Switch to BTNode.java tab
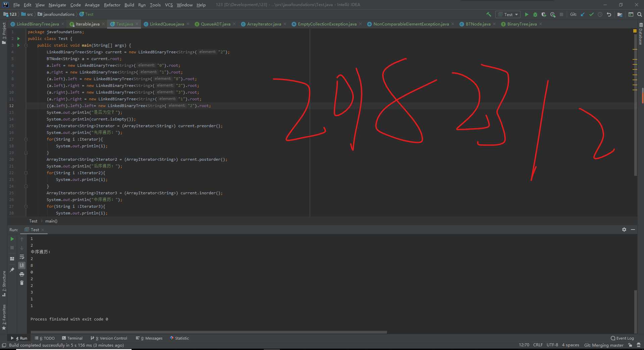Screen dimensions: 644x350 pyautogui.click(x=478, y=24)
